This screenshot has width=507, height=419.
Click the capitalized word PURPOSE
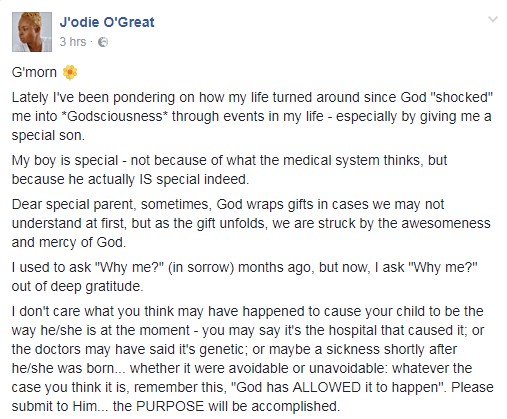point(170,406)
